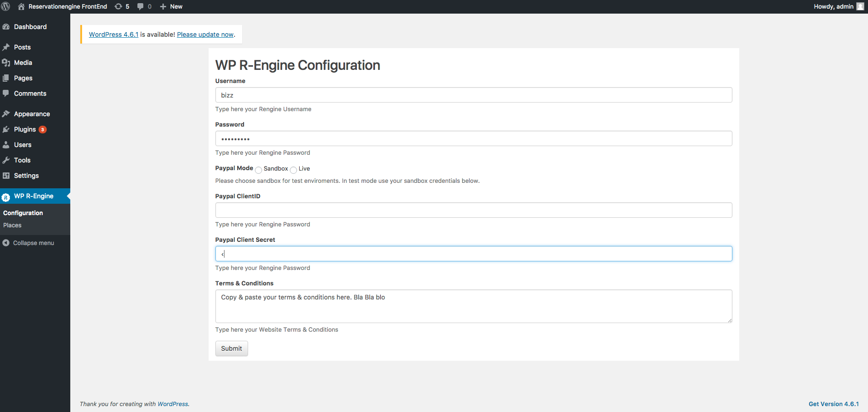Open the Configuration submenu item
Viewport: 868px width, 412px height.
point(23,213)
